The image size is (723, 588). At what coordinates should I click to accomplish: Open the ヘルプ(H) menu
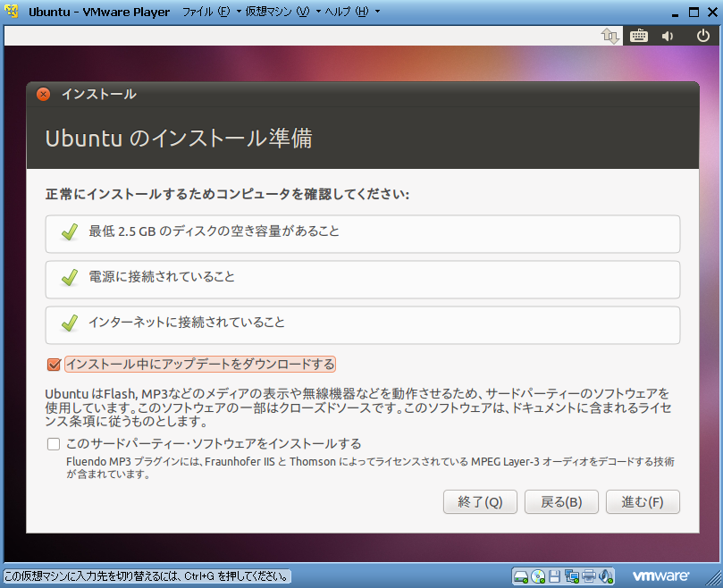[347, 12]
